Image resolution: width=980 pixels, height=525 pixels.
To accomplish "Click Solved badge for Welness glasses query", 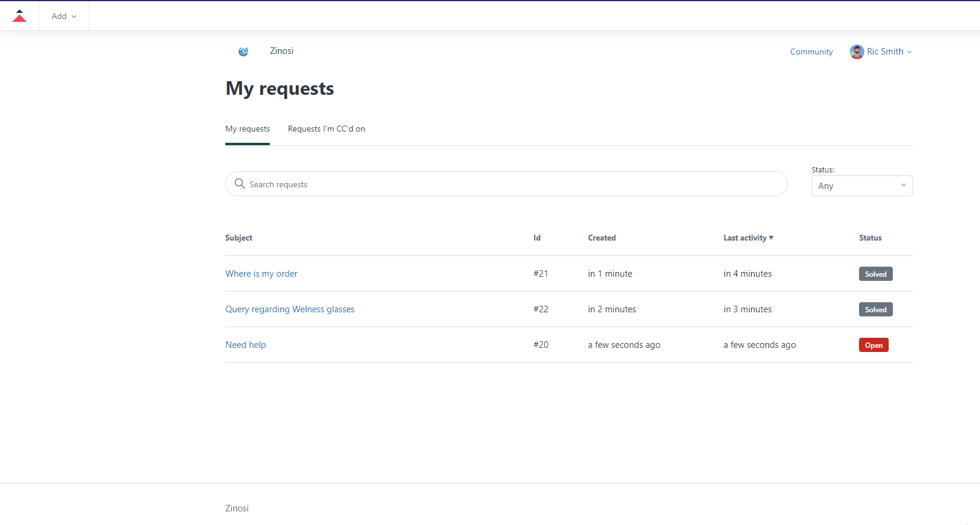I will pyautogui.click(x=876, y=309).
